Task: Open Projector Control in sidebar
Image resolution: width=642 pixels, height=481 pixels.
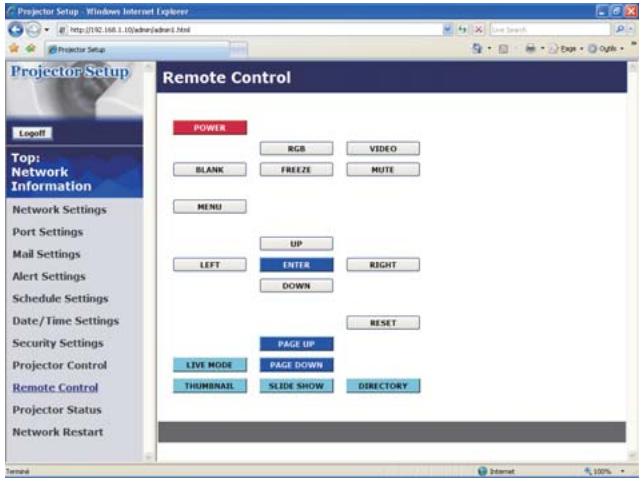Action: (59, 365)
